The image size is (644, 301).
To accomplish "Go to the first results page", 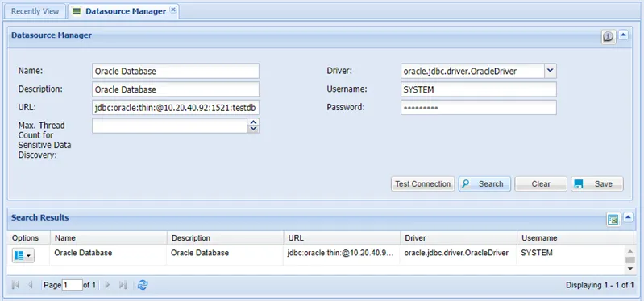I will [15, 285].
